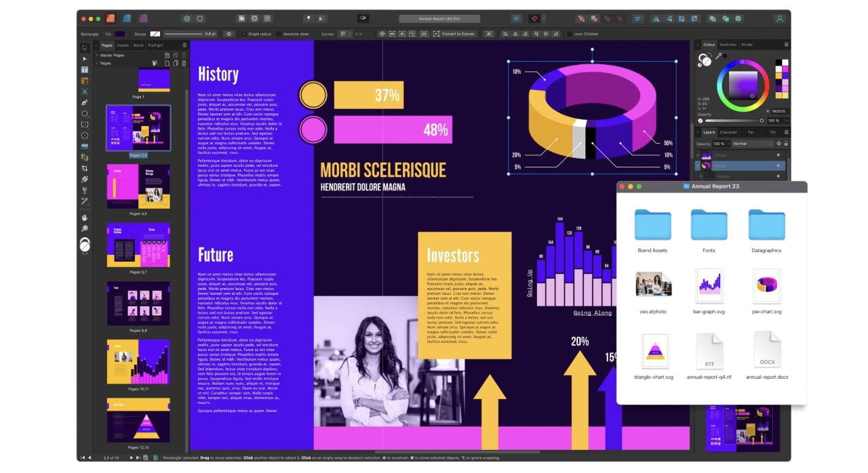Expand the highlighted Group layer
Screen dimensions: 868x473
[x=697, y=165]
